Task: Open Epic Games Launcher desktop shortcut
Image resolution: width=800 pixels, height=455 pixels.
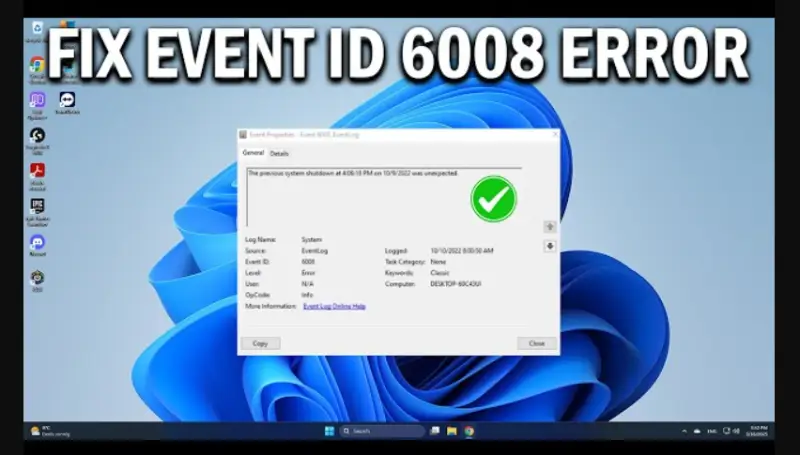Action: click(x=37, y=212)
